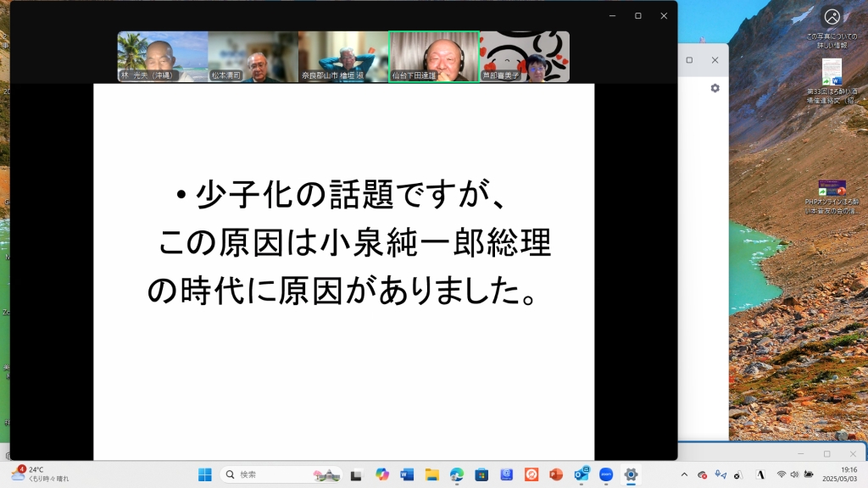
Task: Open the Settings gear app on taskbar
Action: tap(631, 474)
